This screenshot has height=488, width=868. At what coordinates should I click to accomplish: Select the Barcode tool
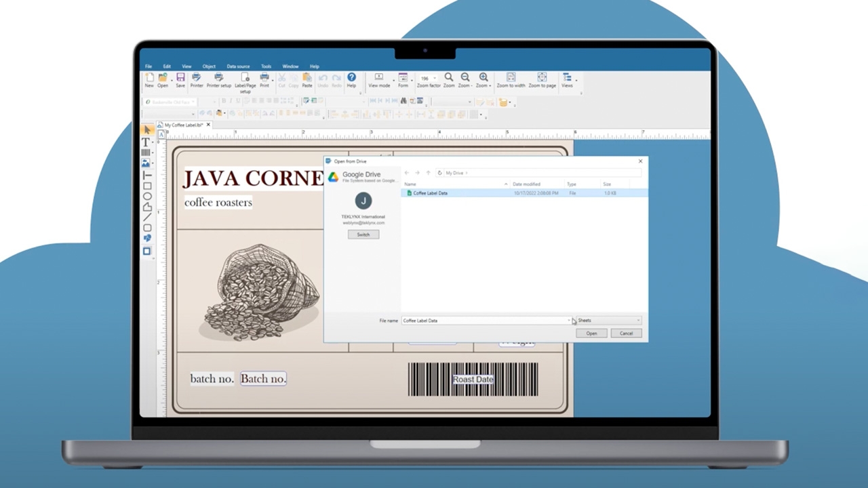tap(145, 152)
